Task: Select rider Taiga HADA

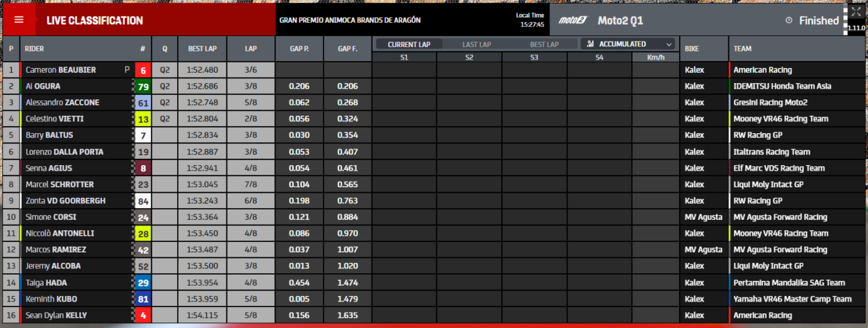Action: click(x=47, y=283)
